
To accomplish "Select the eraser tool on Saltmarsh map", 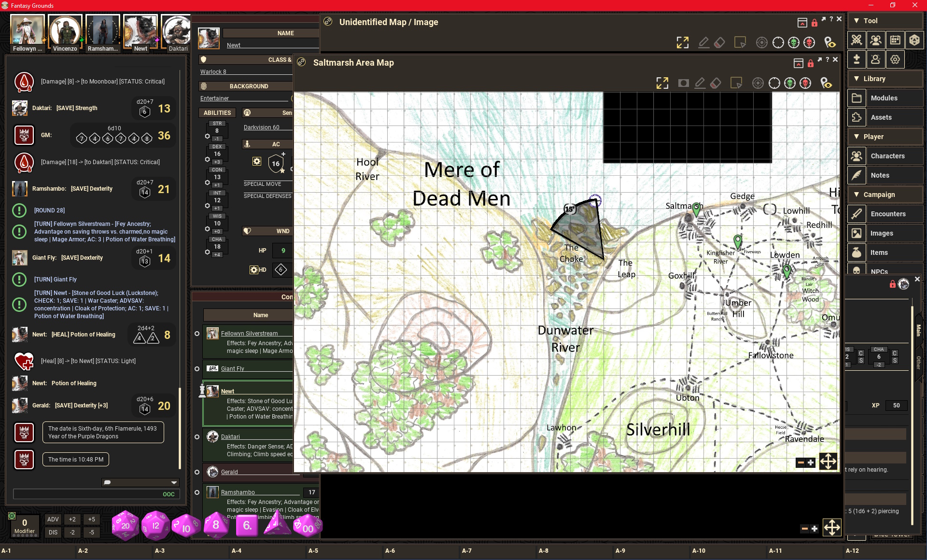I will pos(716,83).
